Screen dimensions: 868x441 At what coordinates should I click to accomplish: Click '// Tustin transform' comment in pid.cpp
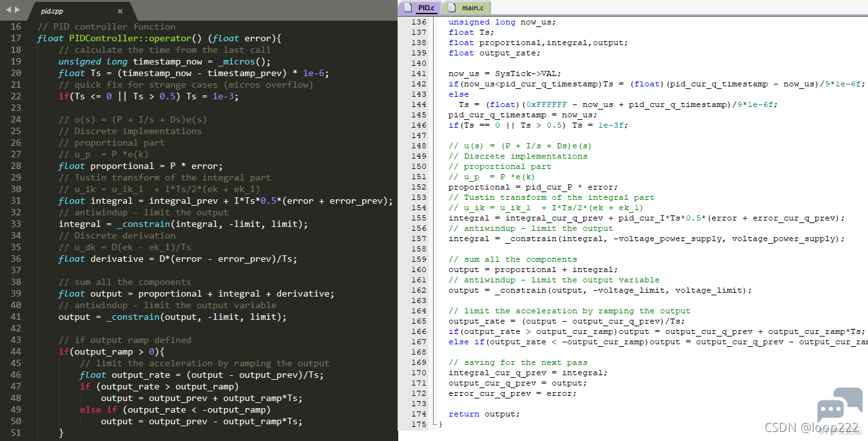point(164,177)
